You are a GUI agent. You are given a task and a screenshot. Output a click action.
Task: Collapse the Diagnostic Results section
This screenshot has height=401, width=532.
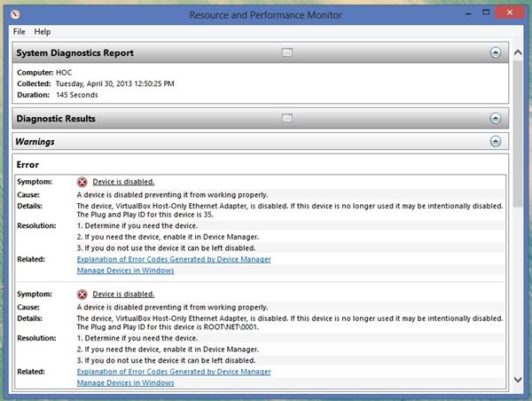tap(496, 118)
